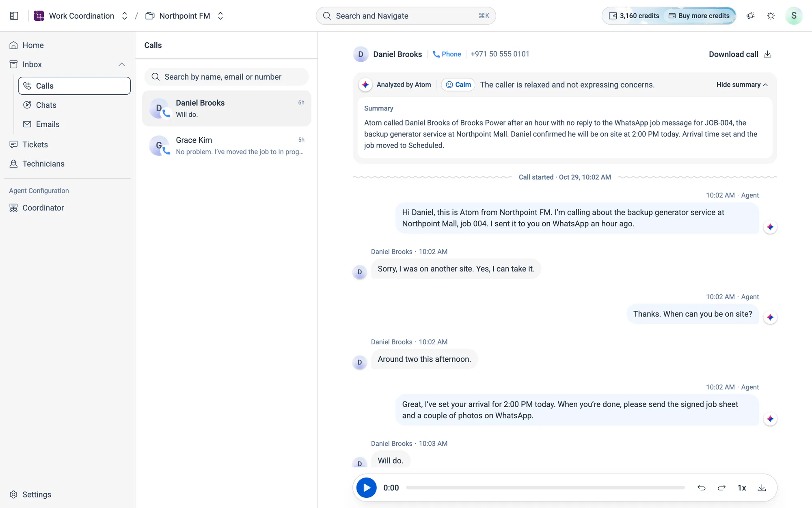
Task: Click the agent icon beside 'When can you be on site?'
Action: (x=770, y=317)
